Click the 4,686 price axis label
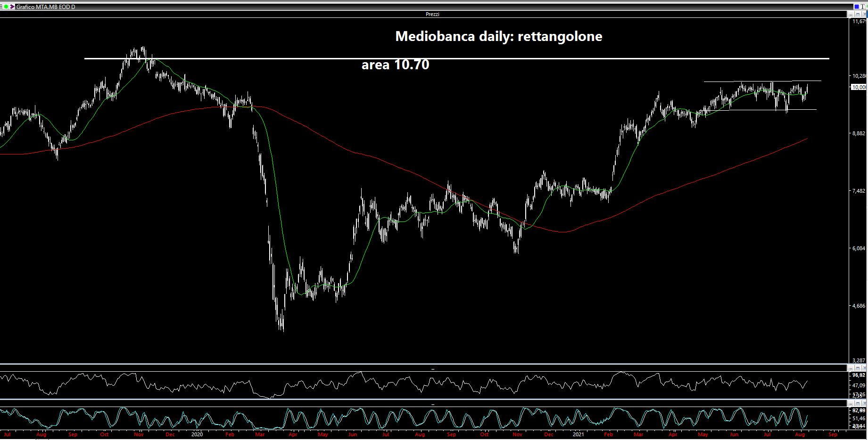 tap(859, 306)
